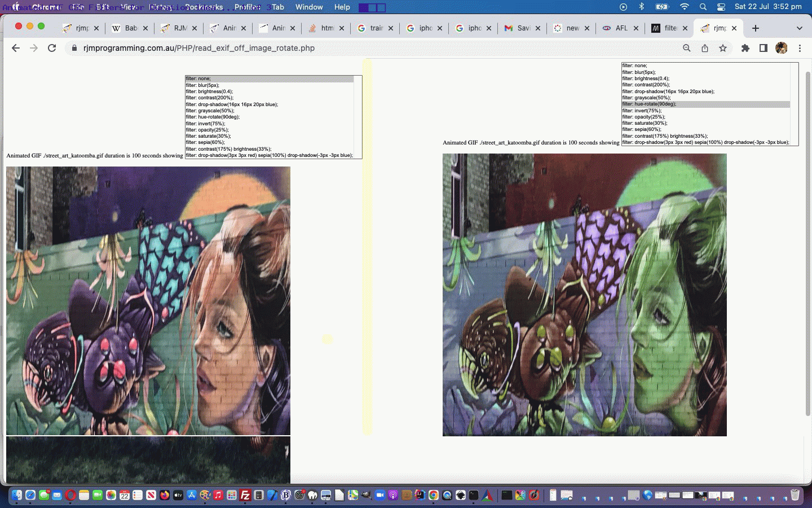This screenshot has width=812, height=508.
Task: Choose 'filter: sepia(60%);' in left list
Action: [x=270, y=142]
